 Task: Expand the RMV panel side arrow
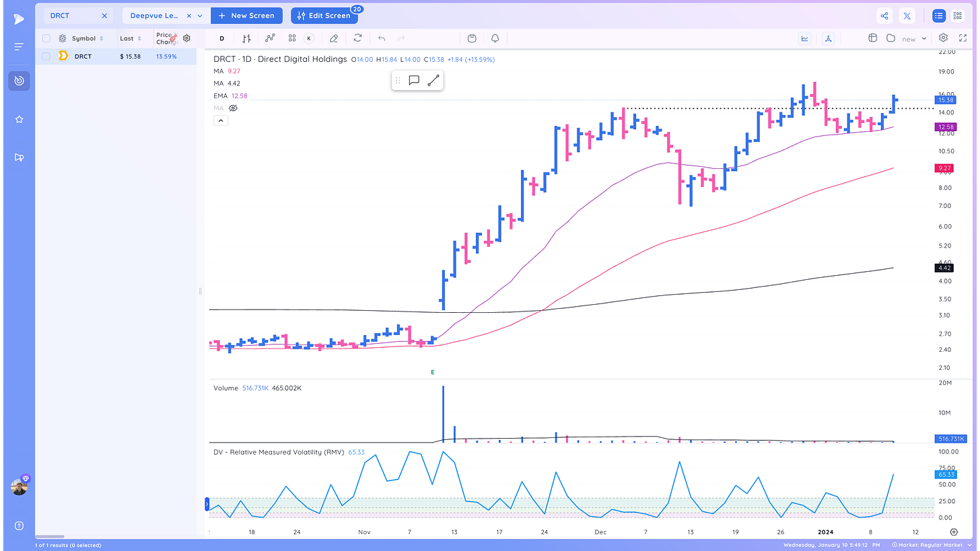(x=207, y=504)
